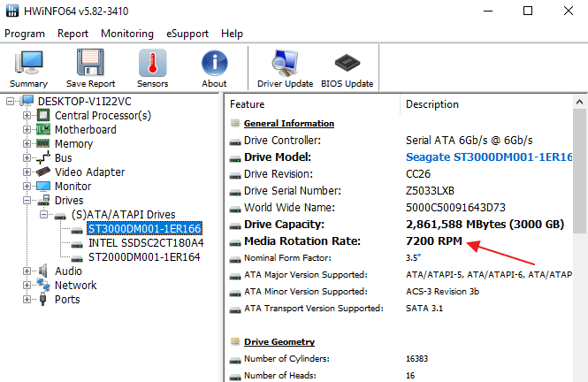The width and height of the screenshot is (588, 382).
Task: Select INTEL SSDSC2CT180A4 drive
Action: [x=145, y=243]
